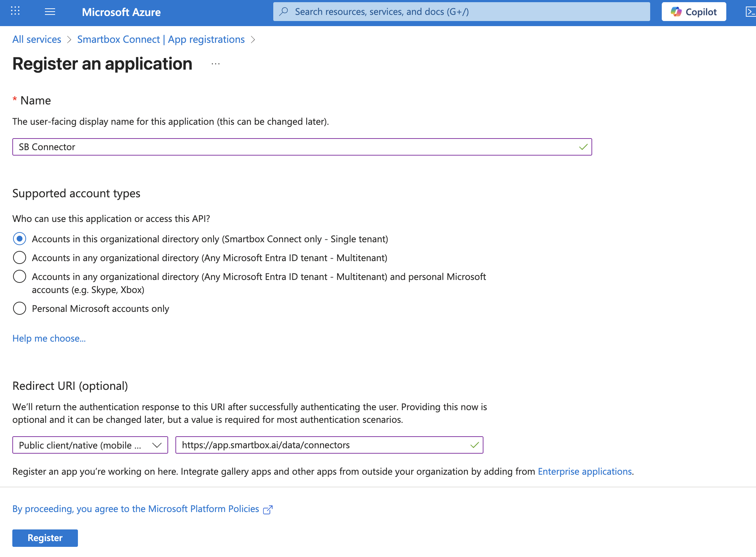Click the ellipsis beside Register an application
756x557 pixels.
pos(216,64)
